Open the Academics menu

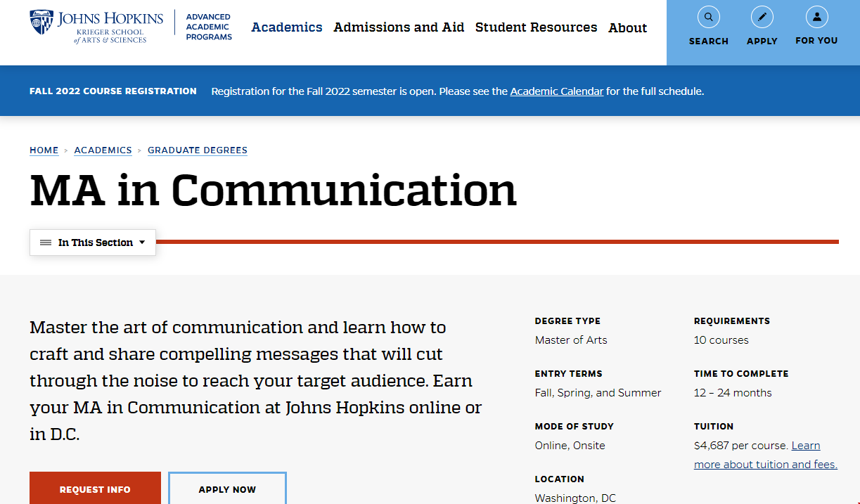click(x=287, y=27)
